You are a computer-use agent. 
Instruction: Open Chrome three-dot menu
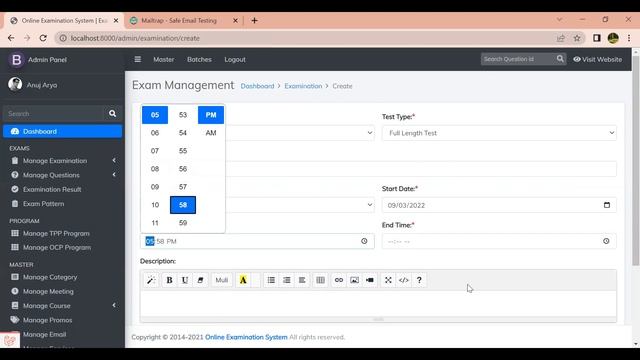[x=629, y=38]
